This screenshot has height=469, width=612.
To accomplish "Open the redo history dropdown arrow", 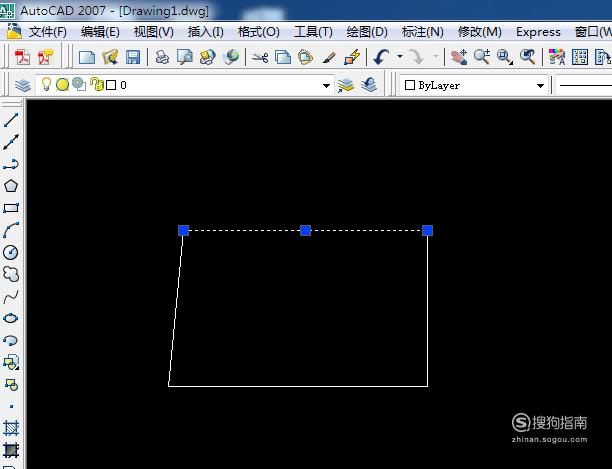I will coord(436,57).
